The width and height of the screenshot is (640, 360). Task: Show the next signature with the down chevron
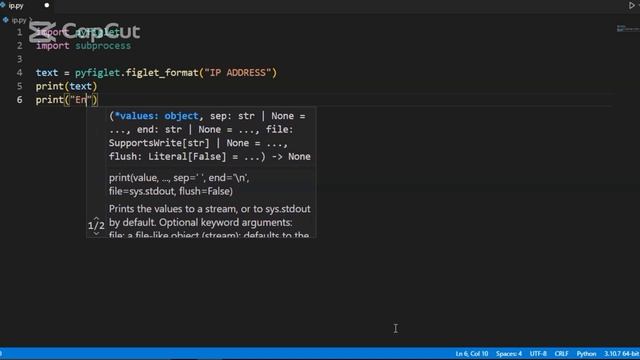[x=96, y=233]
